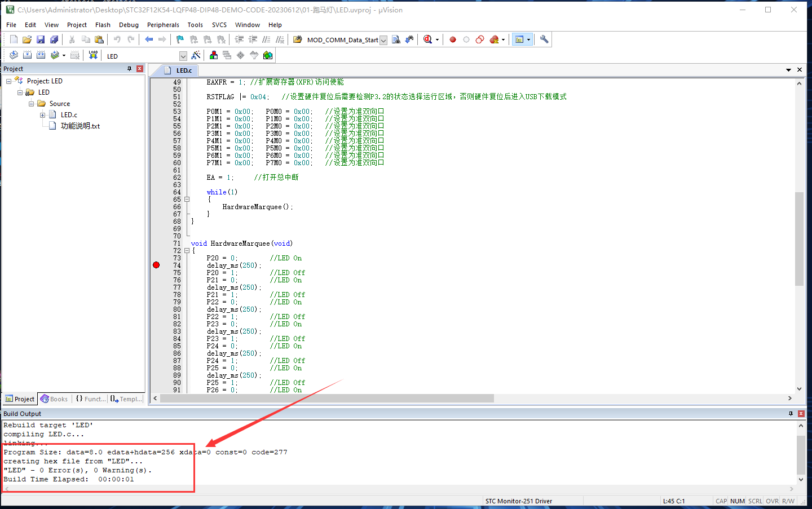Kill all breakpoints icon
The width and height of the screenshot is (812, 509).
[494, 39]
